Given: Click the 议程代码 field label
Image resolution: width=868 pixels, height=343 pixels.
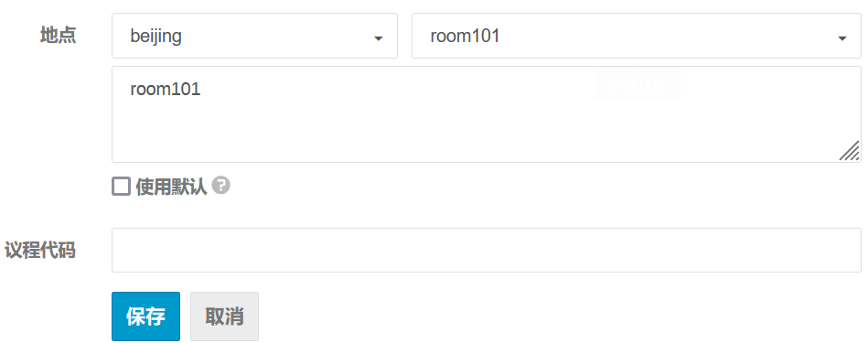Looking at the screenshot, I should click(40, 250).
